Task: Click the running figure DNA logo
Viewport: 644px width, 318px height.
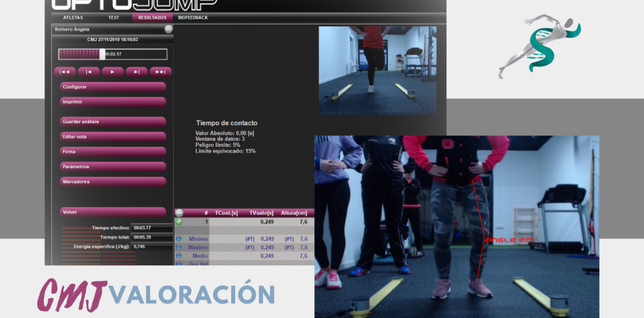Action: [x=538, y=46]
